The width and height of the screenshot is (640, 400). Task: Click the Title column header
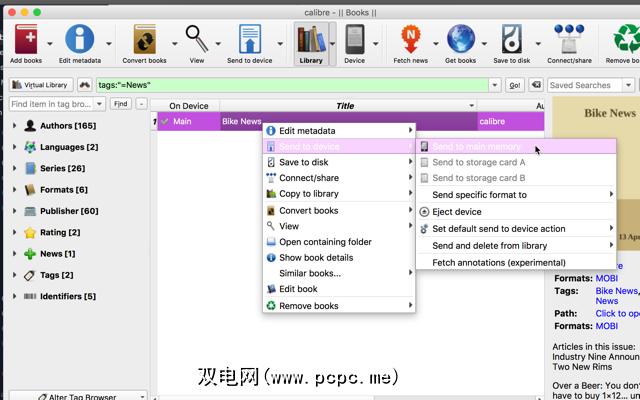(x=349, y=106)
